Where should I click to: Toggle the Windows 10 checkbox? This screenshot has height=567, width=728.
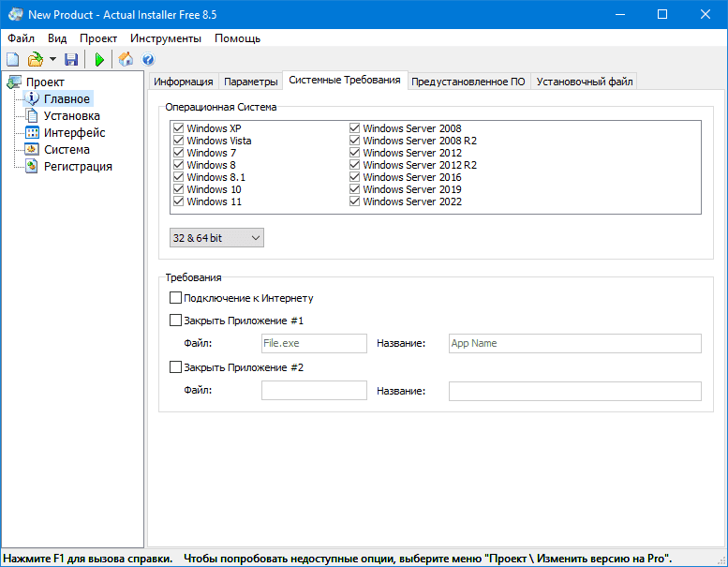[178, 189]
